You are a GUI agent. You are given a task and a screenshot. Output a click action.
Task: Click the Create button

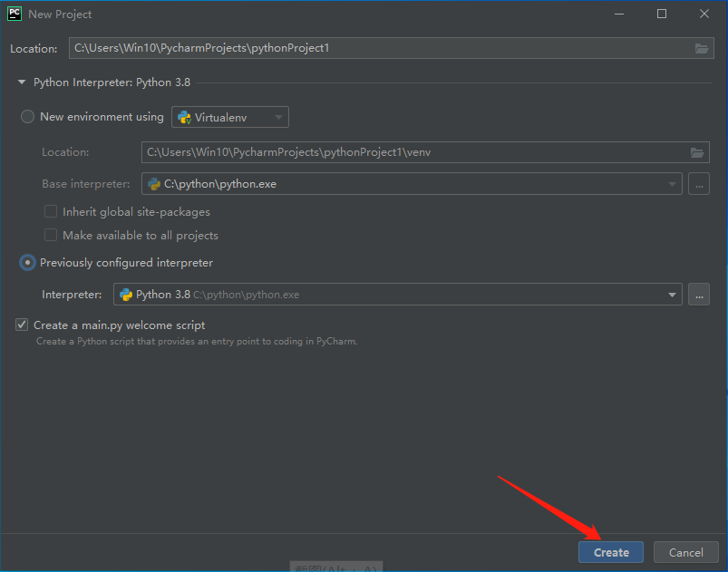[x=611, y=552]
